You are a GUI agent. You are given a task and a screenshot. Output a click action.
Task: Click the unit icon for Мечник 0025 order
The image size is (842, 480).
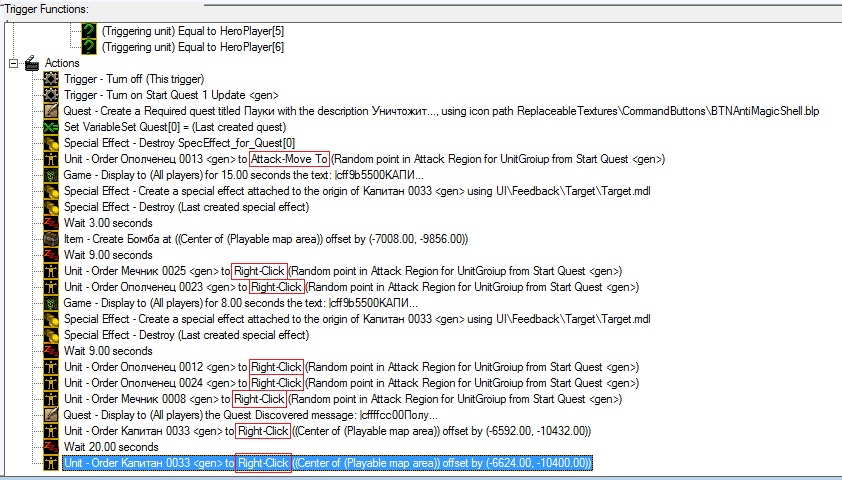51,271
